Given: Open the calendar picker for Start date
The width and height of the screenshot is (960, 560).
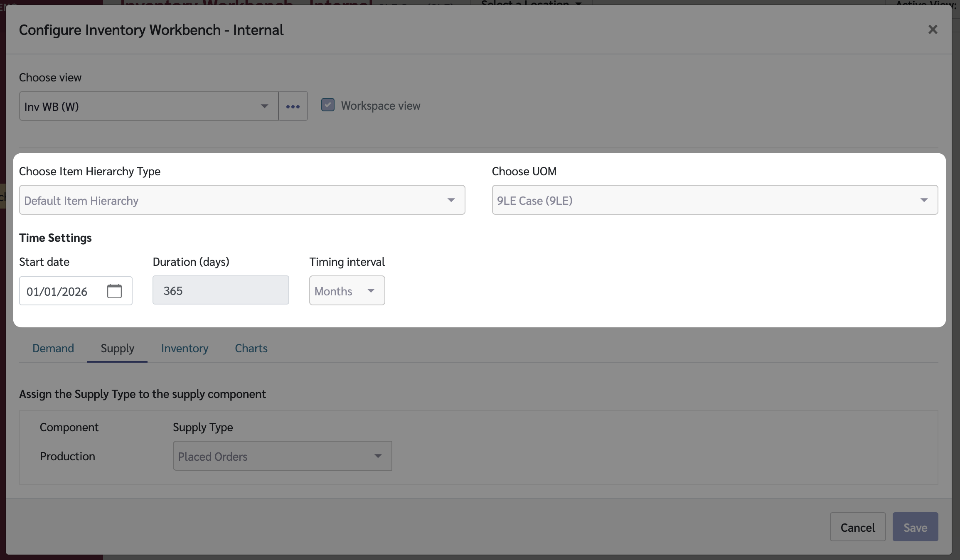Looking at the screenshot, I should [114, 291].
